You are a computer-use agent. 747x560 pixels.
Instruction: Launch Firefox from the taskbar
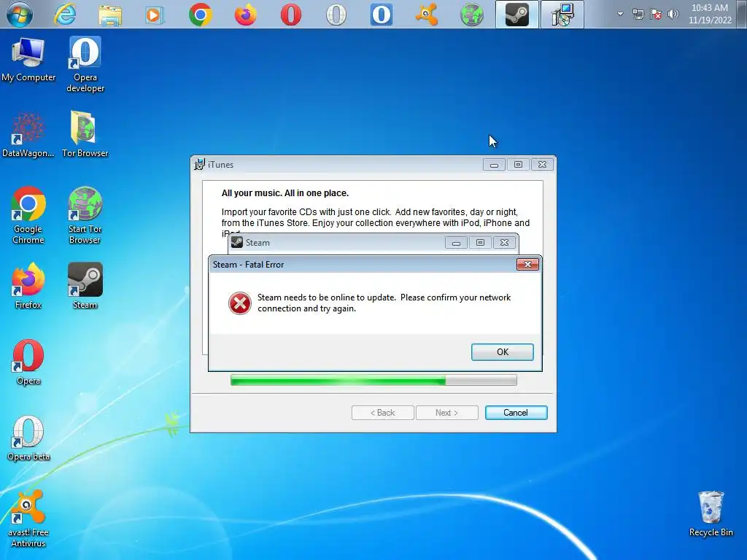click(x=245, y=15)
